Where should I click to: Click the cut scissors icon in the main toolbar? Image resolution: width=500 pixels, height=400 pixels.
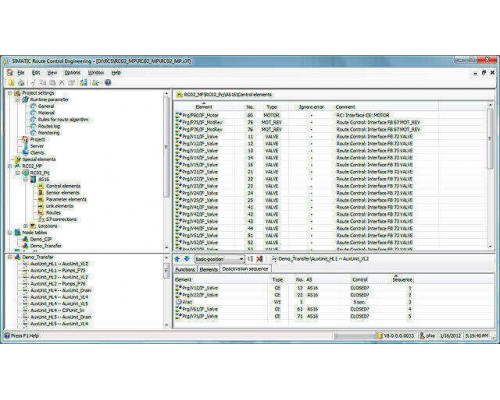pyautogui.click(x=33, y=82)
